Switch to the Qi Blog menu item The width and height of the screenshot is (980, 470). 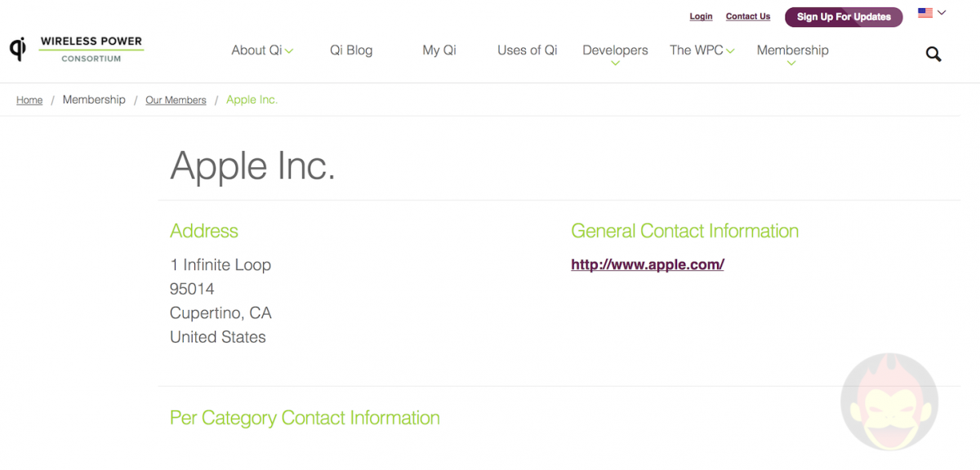351,51
